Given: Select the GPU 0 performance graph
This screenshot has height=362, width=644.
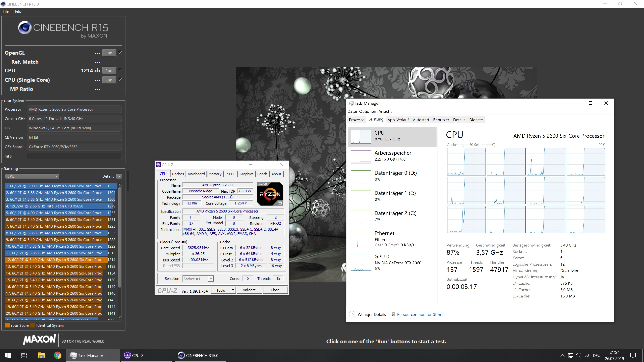Looking at the screenshot, I should tap(361, 262).
